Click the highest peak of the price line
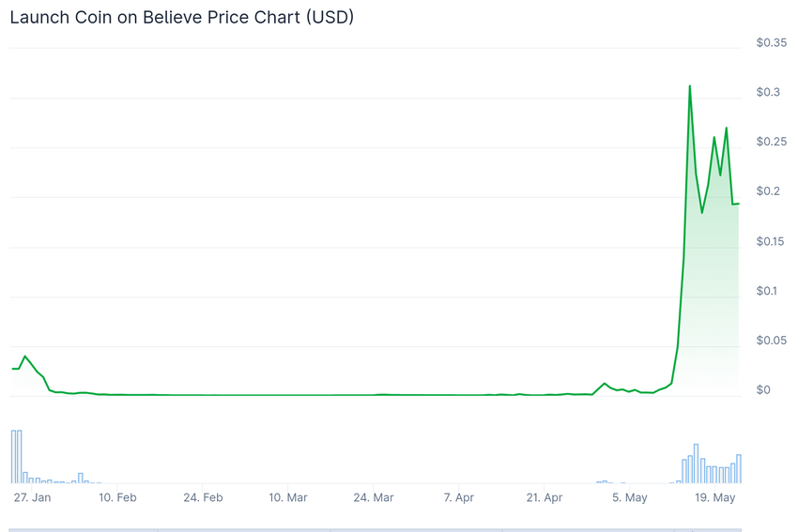Screen dimensions: 798x532 point(690,86)
